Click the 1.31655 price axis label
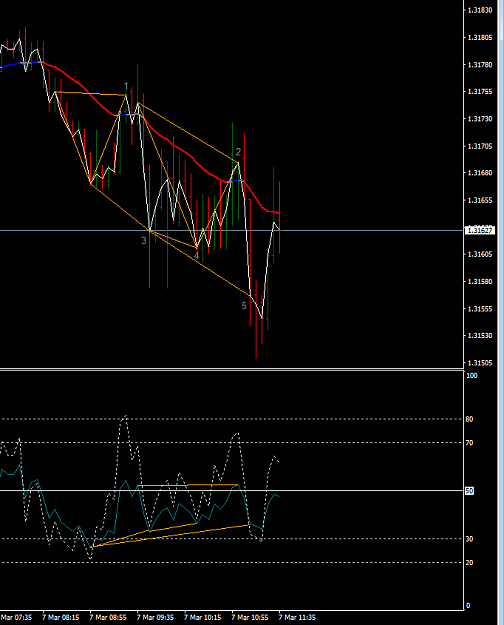The image size is (504, 625). click(480, 200)
